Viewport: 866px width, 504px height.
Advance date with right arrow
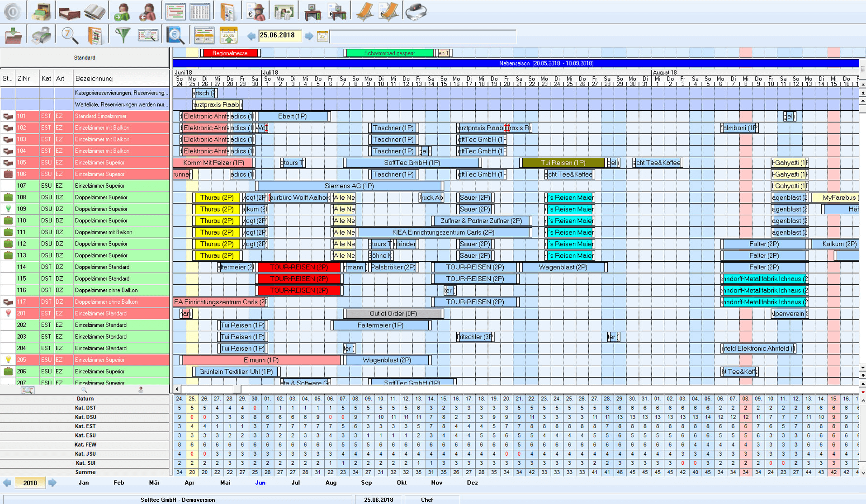coord(309,36)
